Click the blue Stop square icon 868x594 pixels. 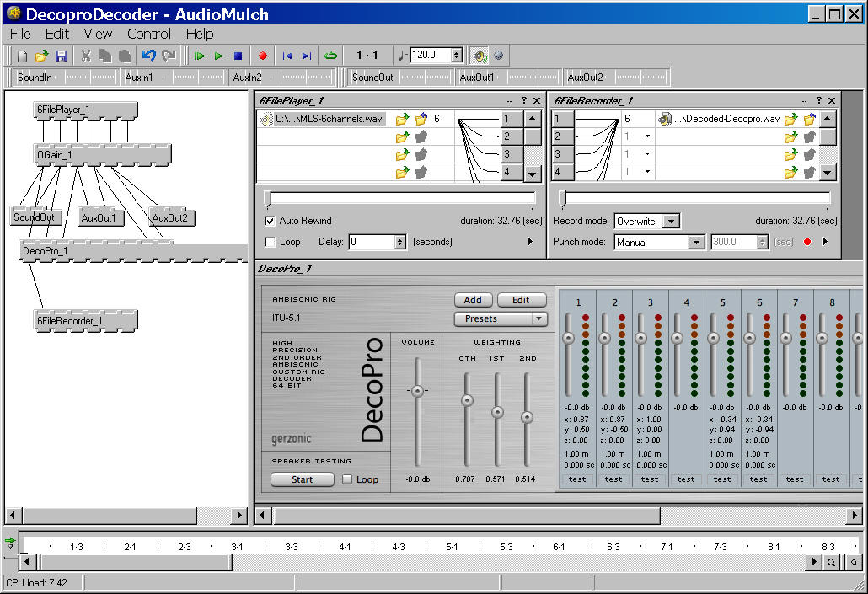click(x=238, y=56)
